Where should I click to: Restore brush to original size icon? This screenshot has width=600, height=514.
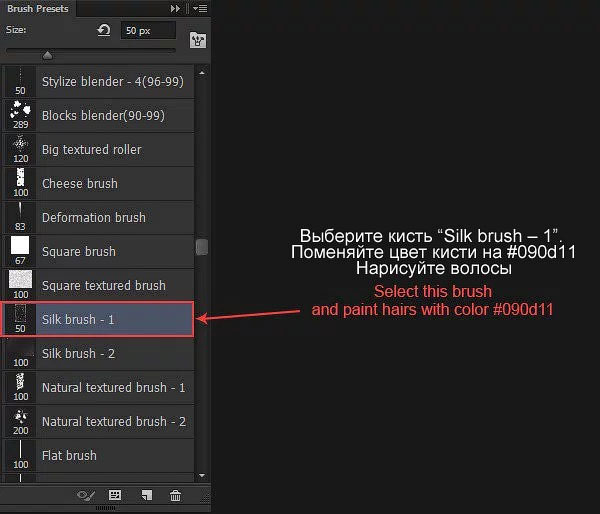[x=104, y=30]
